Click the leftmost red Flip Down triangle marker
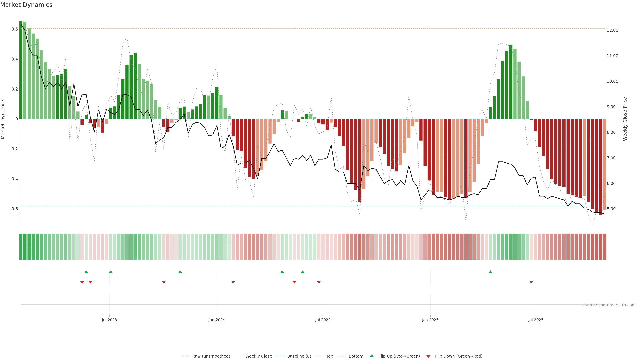This screenshot has height=362, width=644. (x=82, y=282)
